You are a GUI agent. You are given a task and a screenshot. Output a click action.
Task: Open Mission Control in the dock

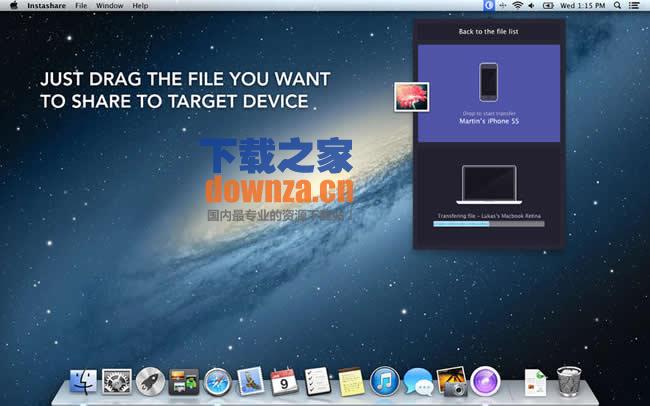(184, 382)
